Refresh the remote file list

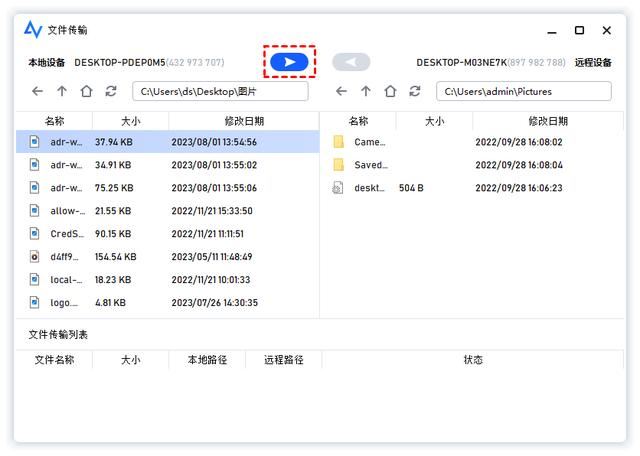tap(414, 91)
